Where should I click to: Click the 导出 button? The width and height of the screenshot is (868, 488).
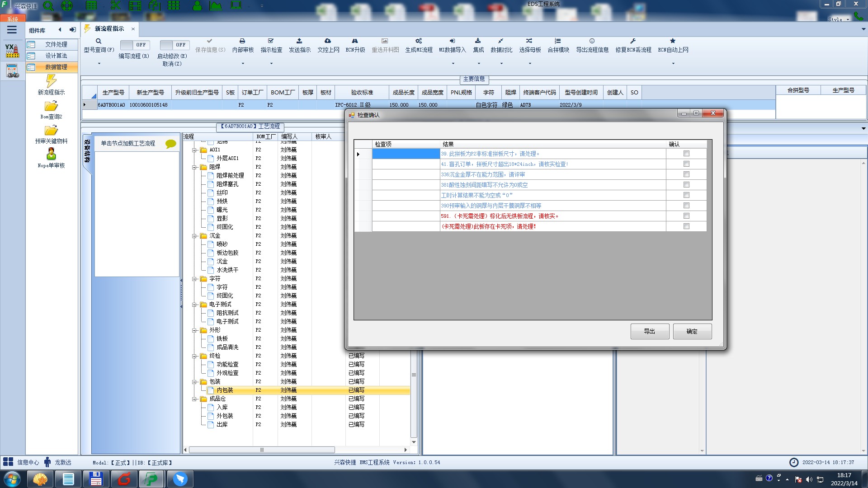[x=649, y=331]
